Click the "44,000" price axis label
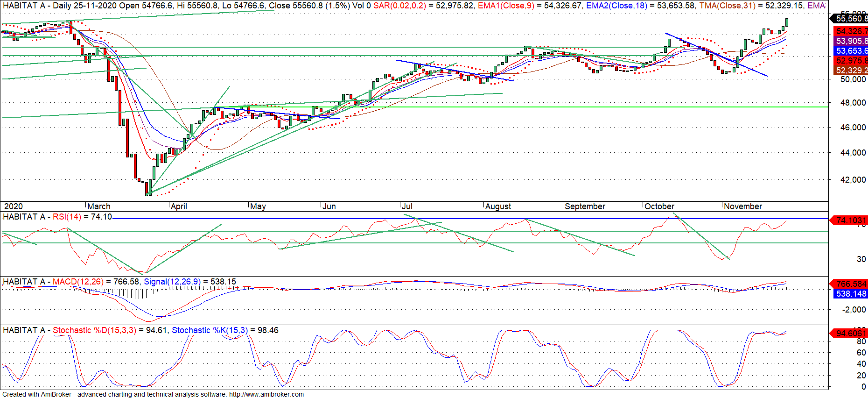The image size is (868, 398). [x=853, y=153]
